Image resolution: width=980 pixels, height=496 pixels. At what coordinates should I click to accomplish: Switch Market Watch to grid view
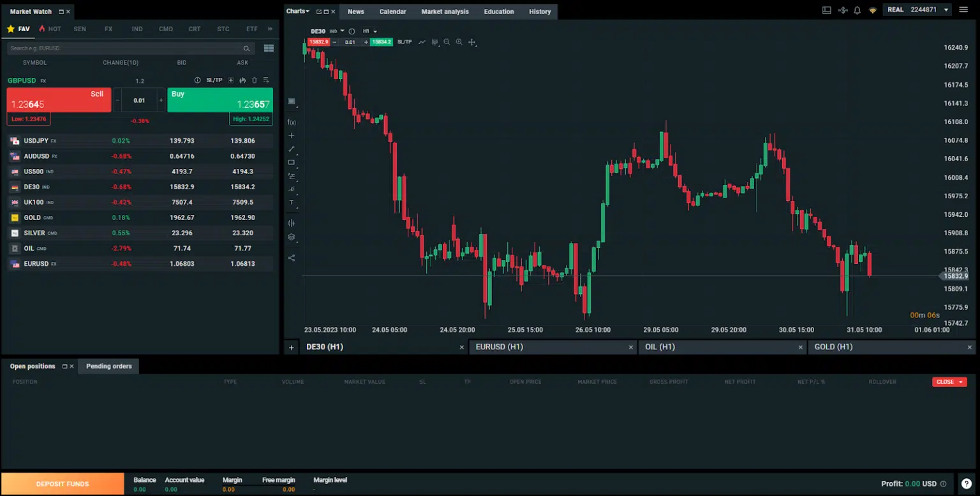(269, 48)
